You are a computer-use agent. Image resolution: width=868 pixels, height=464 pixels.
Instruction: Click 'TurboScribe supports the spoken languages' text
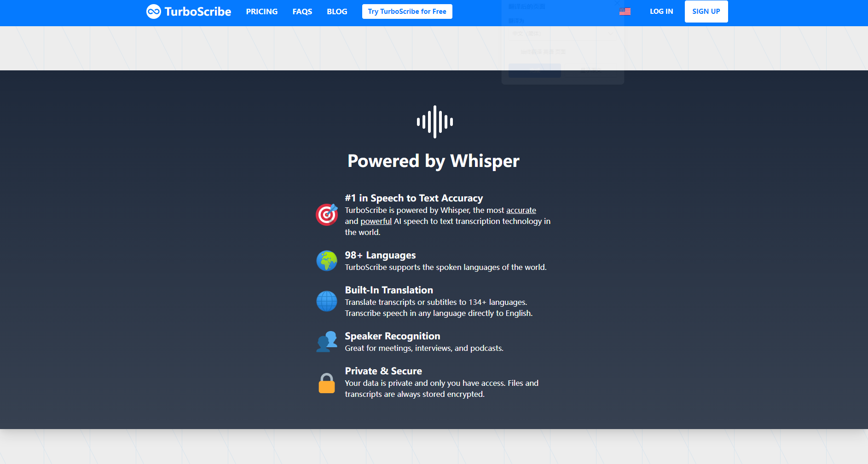pos(446,267)
